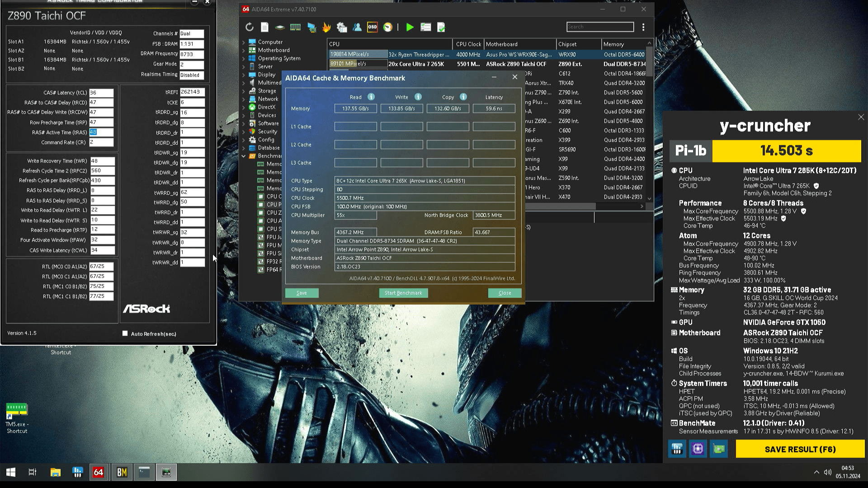This screenshot has width=868, height=488.
Task: Expand the Computer tree node
Action: point(244,42)
